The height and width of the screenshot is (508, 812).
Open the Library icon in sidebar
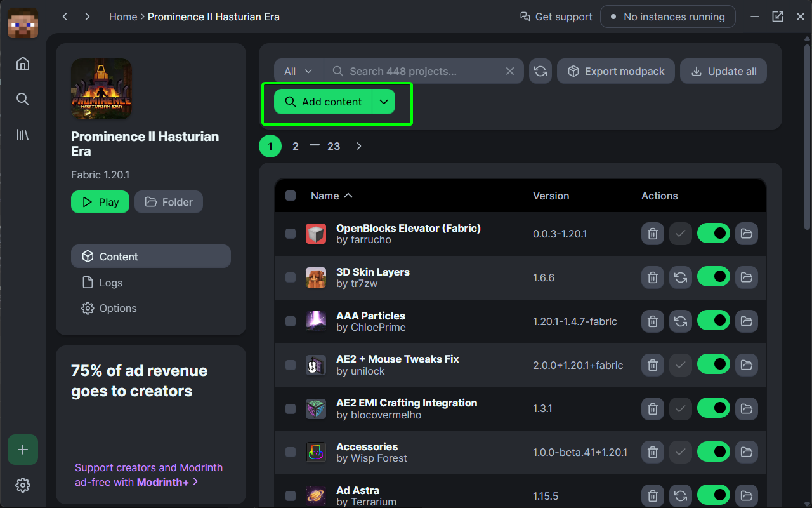(23, 135)
